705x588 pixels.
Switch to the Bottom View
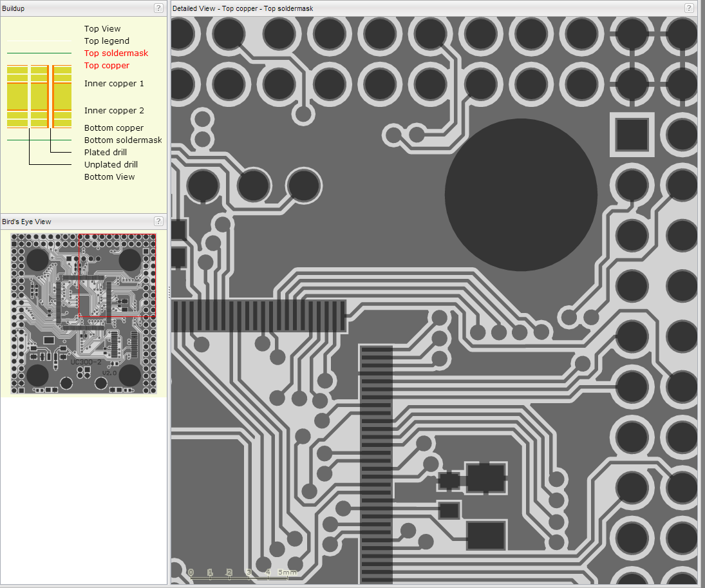pos(109,177)
